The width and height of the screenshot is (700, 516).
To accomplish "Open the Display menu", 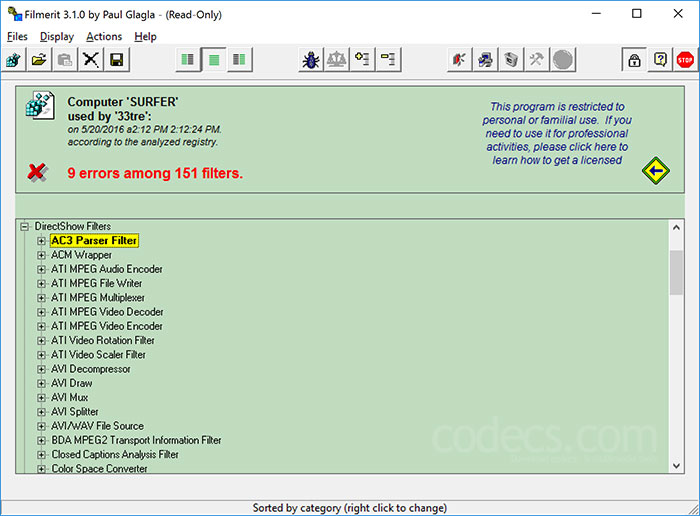I will coord(57,37).
